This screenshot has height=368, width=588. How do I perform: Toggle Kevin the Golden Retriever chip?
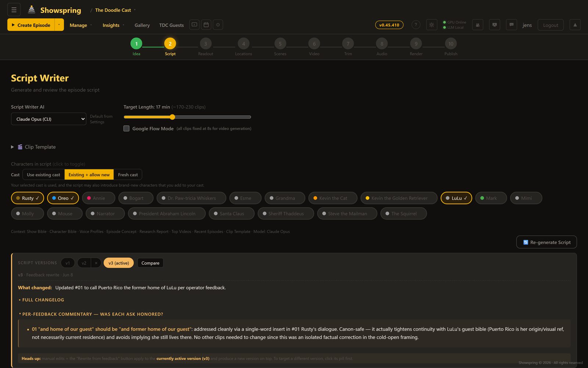coord(399,198)
